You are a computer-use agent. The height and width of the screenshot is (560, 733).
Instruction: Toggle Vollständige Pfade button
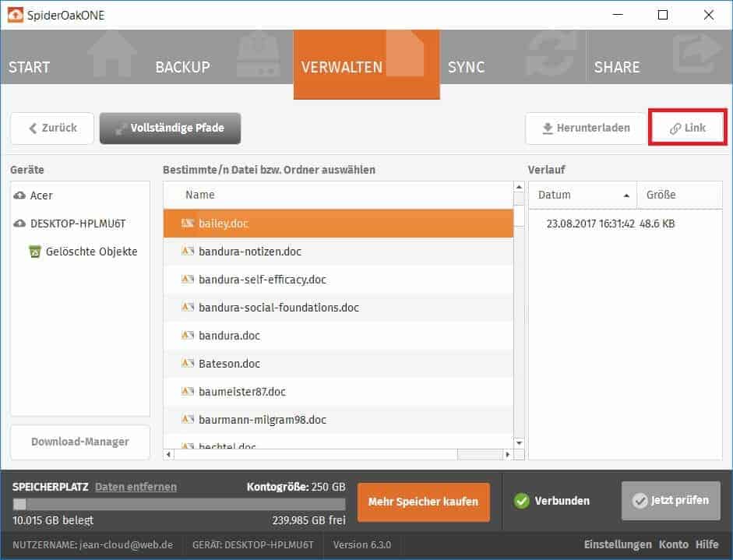[x=170, y=128]
